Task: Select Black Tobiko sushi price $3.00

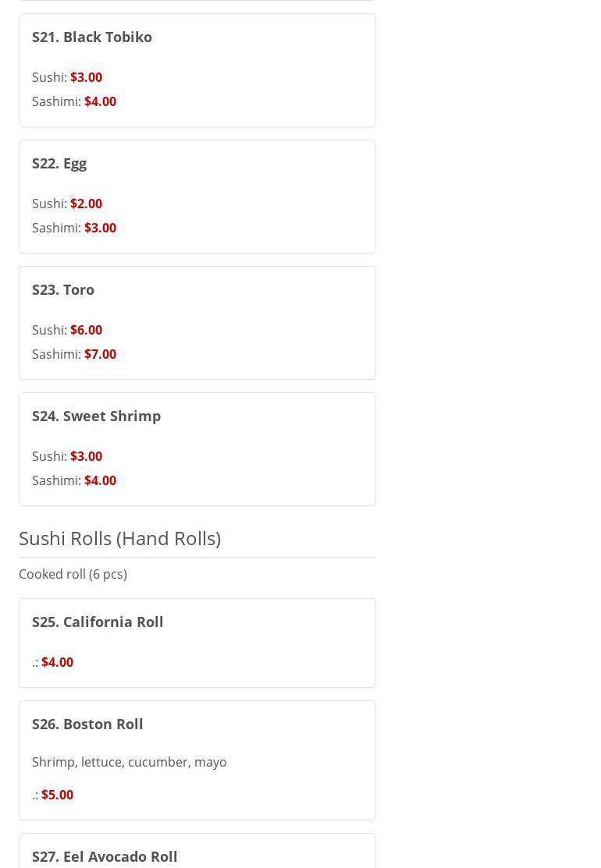Action: [x=86, y=77]
